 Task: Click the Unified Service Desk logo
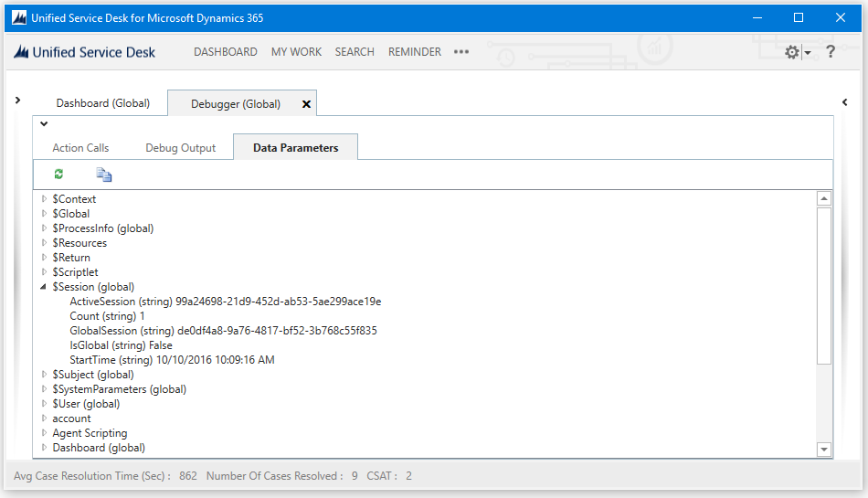click(x=84, y=52)
